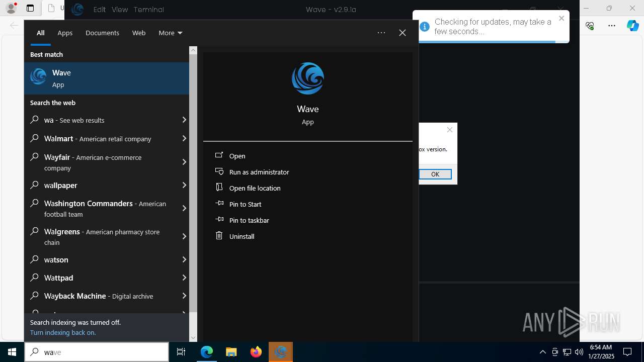
Task: Select the wallpaper web suggestion
Action: (107, 185)
